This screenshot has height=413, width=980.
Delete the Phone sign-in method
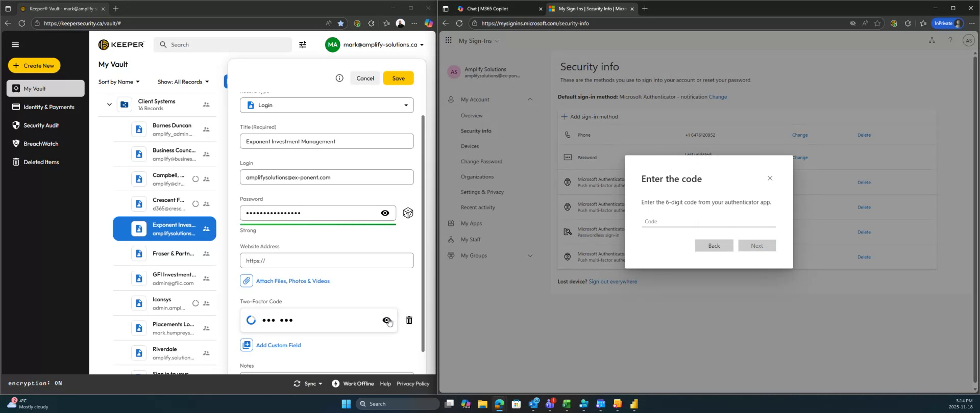click(x=864, y=135)
